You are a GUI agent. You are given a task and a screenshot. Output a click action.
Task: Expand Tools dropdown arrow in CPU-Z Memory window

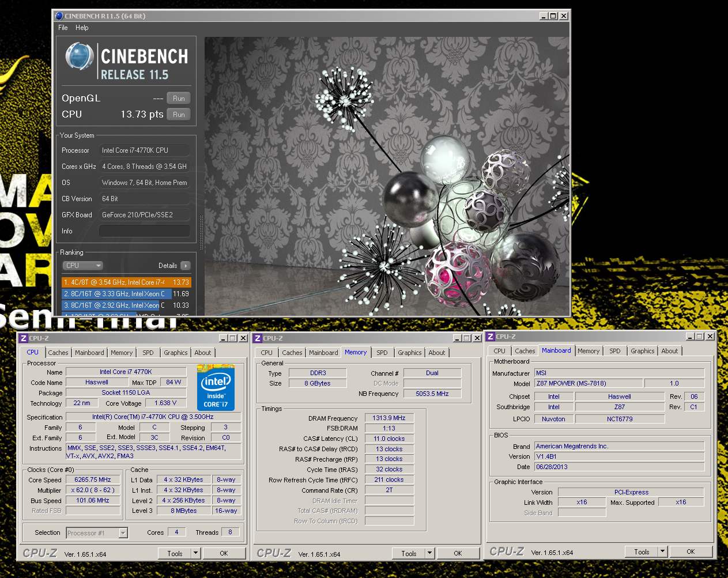coord(430,554)
